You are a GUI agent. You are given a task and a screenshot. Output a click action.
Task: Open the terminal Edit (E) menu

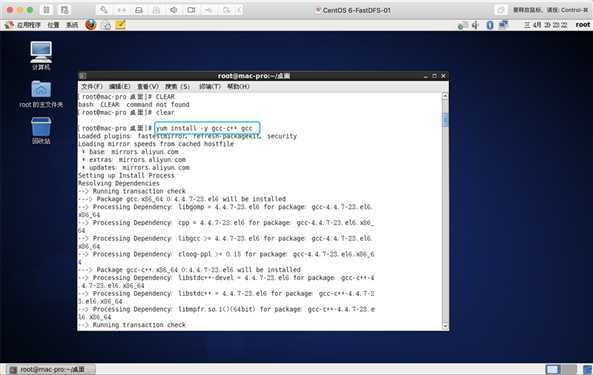pyautogui.click(x=120, y=87)
